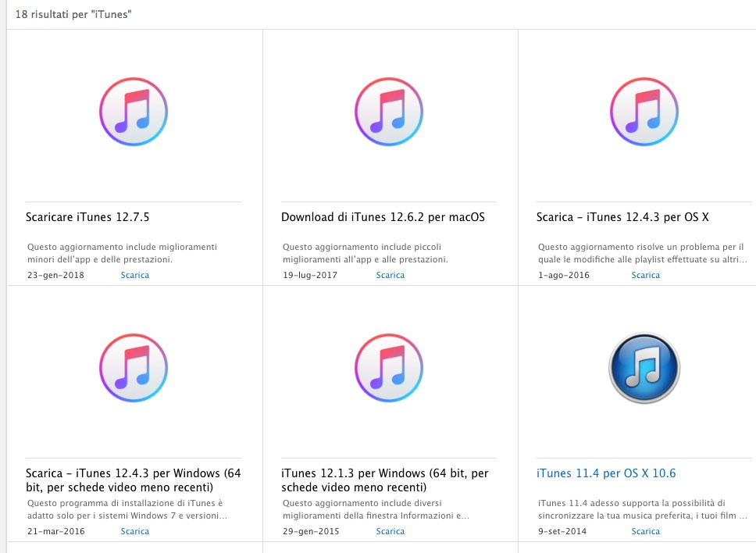Viewport: 756px width, 553px height.
Task: Open "iTunes 12.1.3 per Windows (64 bit" title
Action: point(385,480)
